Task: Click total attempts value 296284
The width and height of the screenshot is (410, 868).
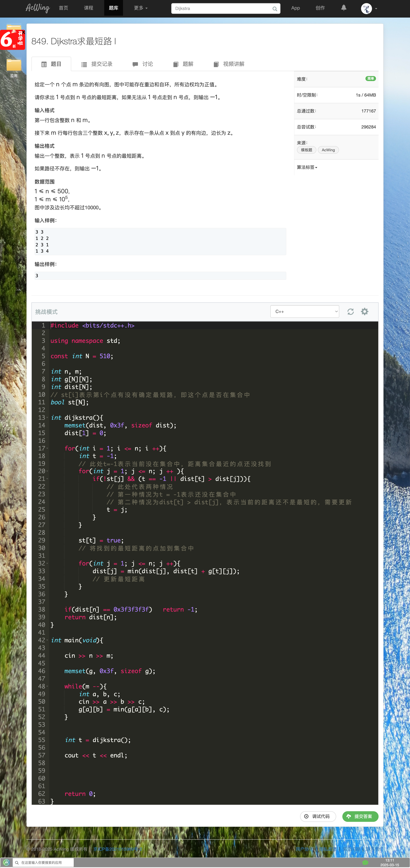Action: pos(368,127)
